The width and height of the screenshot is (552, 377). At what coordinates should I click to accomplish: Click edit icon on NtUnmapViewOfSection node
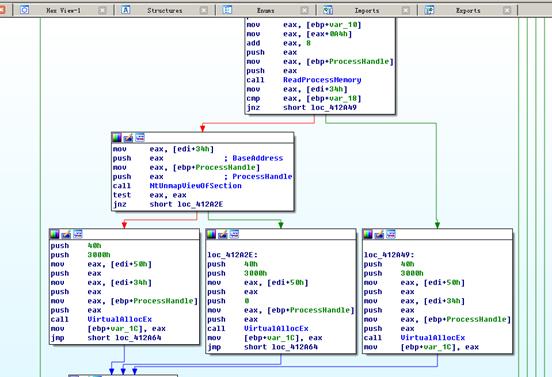click(x=128, y=138)
